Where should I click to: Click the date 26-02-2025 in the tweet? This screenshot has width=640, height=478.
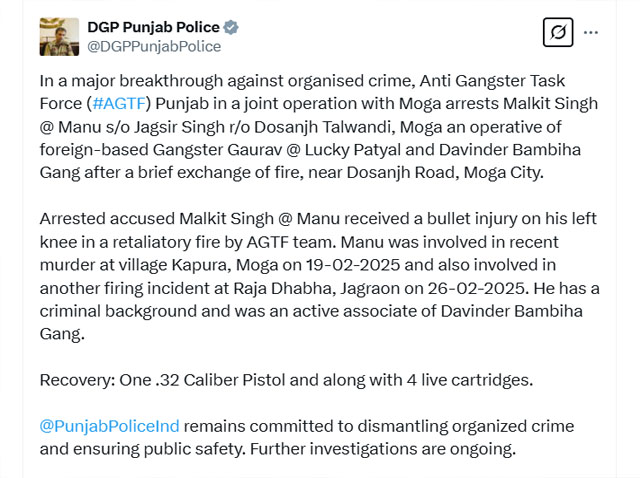click(x=476, y=289)
